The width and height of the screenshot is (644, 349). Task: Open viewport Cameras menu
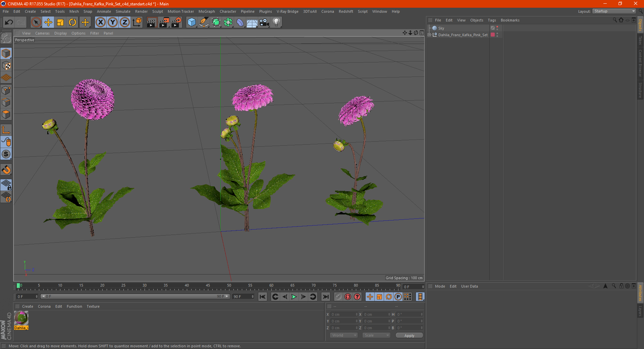(x=42, y=33)
